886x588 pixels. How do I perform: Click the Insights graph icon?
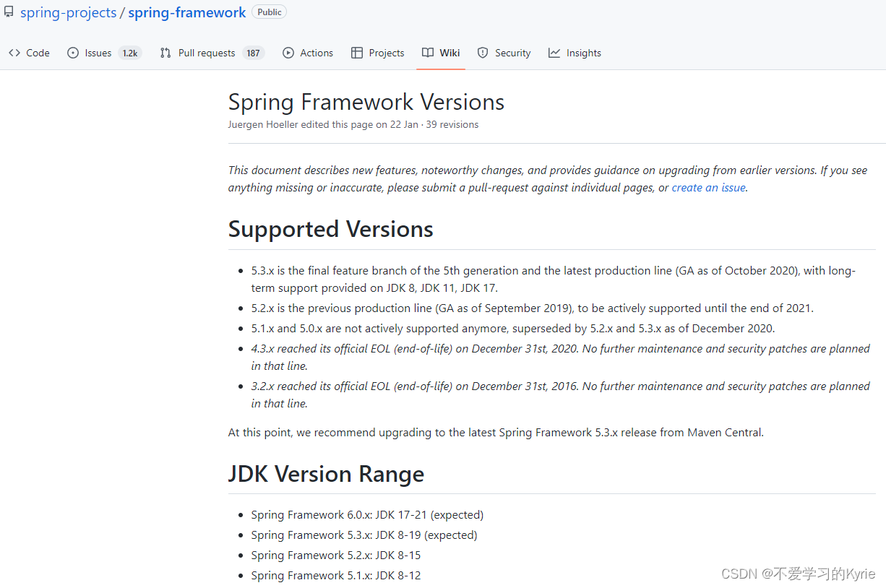point(554,52)
